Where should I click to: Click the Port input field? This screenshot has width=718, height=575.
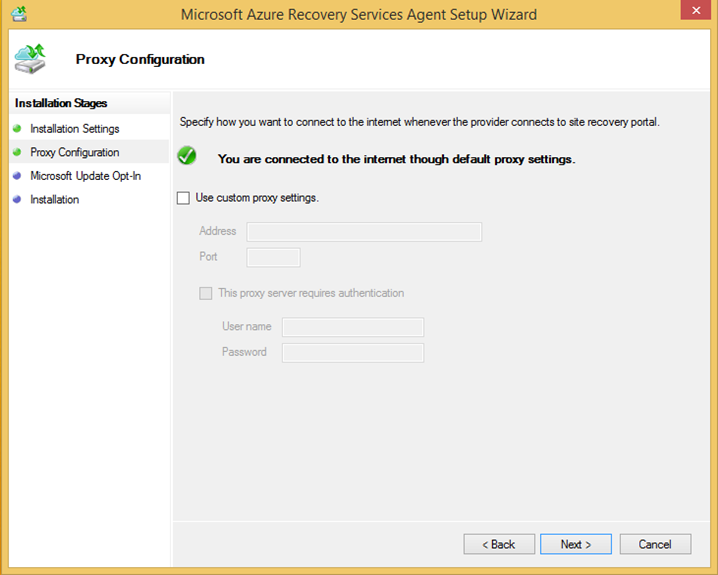[273, 258]
